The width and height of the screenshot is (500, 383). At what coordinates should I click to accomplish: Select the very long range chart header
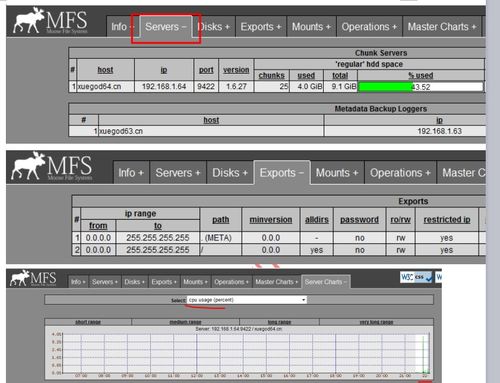tap(376, 322)
